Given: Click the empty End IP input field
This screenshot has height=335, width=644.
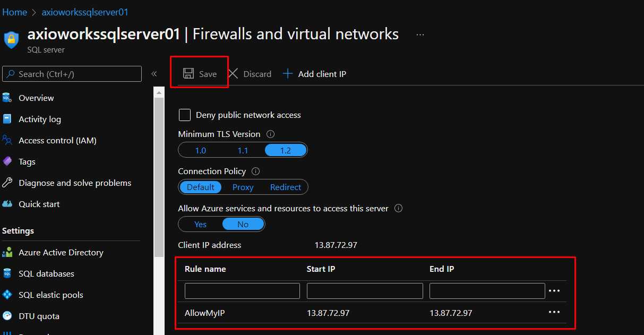Looking at the screenshot, I should (x=487, y=291).
